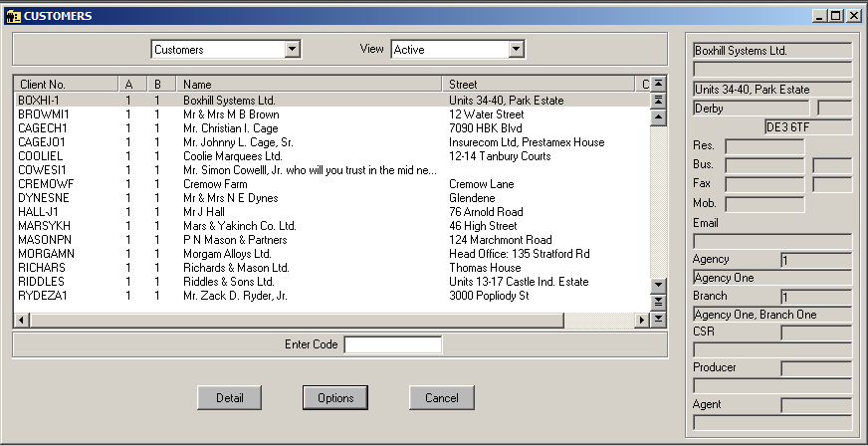Click the jump-to-first-record scroll button
Viewport: 868px width, 446px height.
click(657, 85)
